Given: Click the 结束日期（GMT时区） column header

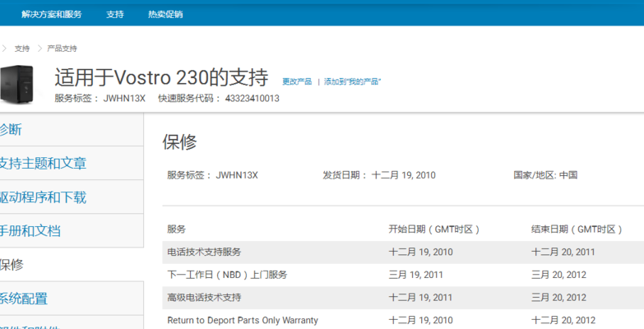Looking at the screenshot, I should coord(577,229).
